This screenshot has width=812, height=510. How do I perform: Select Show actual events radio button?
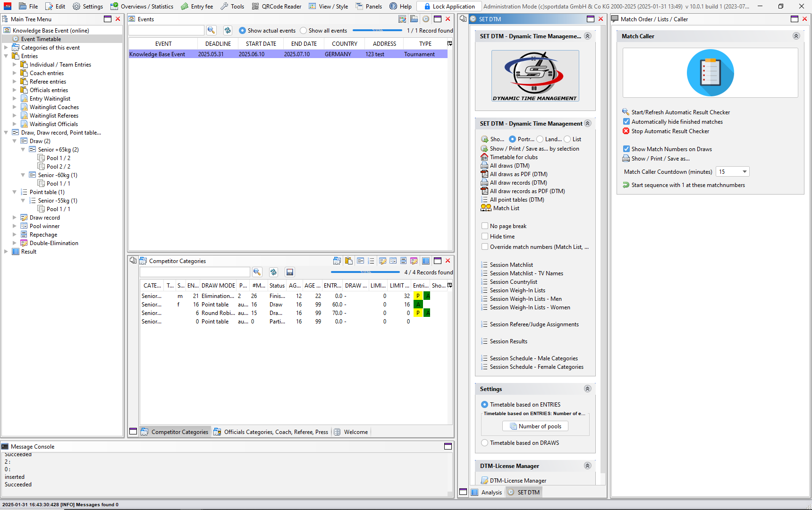tap(242, 30)
